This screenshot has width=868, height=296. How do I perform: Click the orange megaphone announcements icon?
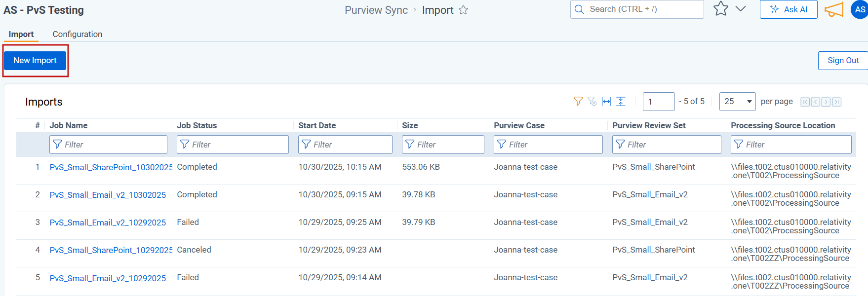pos(834,9)
